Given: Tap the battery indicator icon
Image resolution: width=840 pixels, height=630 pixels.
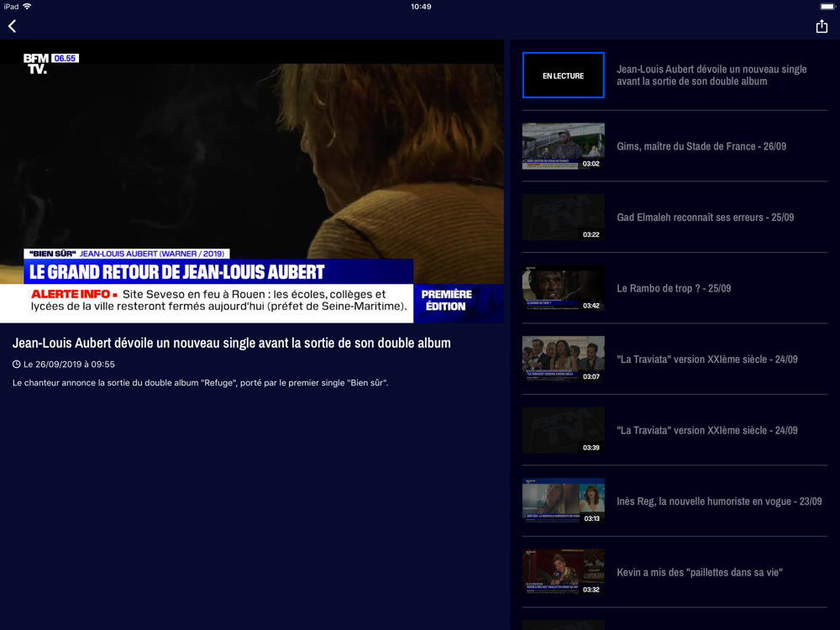Looking at the screenshot, I should 827,7.
